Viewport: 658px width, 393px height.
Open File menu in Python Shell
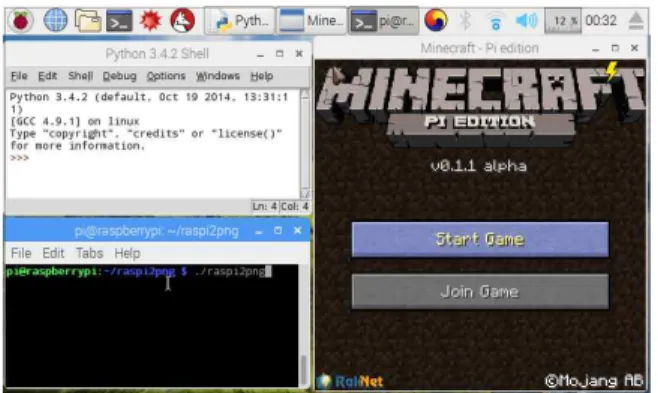coord(19,76)
